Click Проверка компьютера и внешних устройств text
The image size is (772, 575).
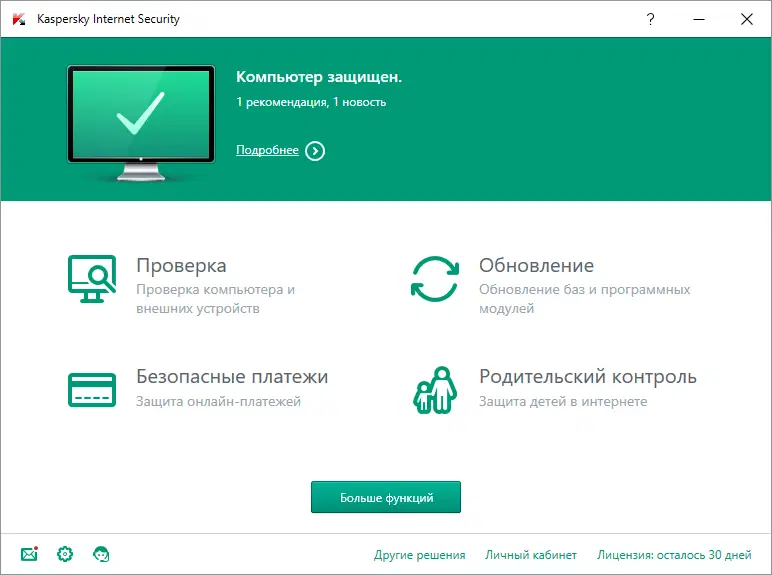click(x=216, y=299)
